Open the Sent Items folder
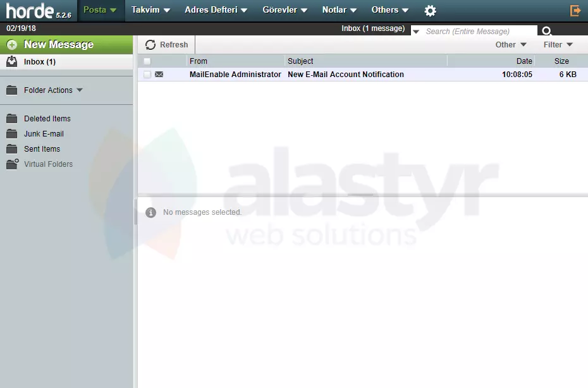Image resolution: width=588 pixels, height=388 pixels. point(42,149)
